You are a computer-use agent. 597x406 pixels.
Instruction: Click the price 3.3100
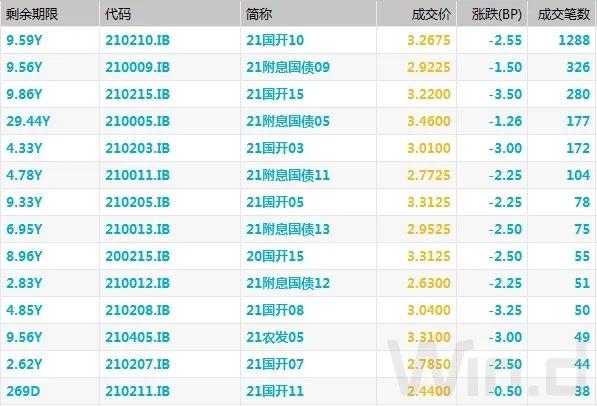click(429, 338)
